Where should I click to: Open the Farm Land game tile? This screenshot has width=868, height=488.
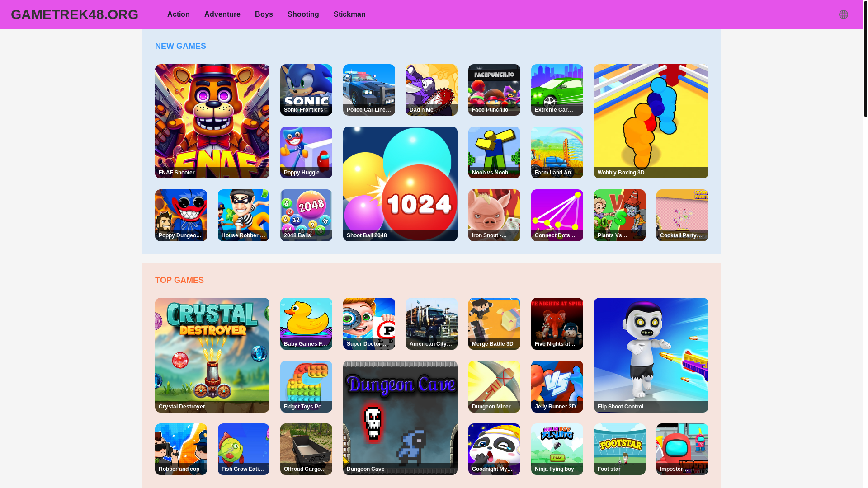coord(557,152)
